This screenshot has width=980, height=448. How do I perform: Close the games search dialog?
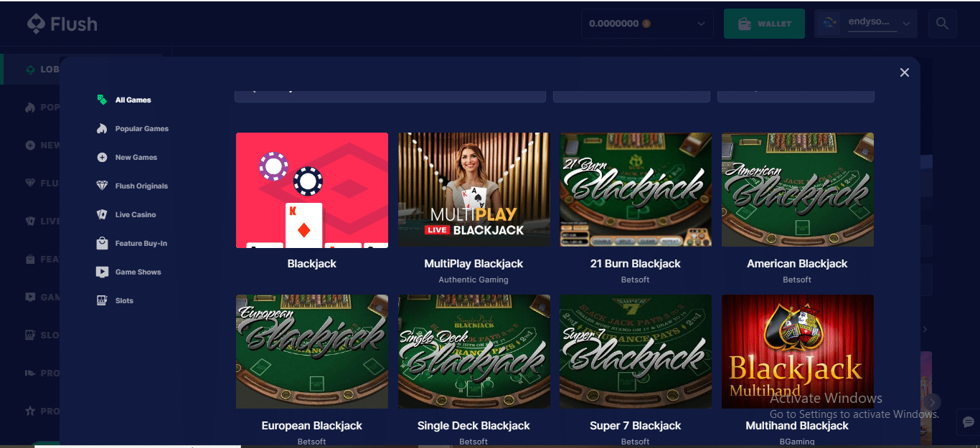click(x=904, y=72)
